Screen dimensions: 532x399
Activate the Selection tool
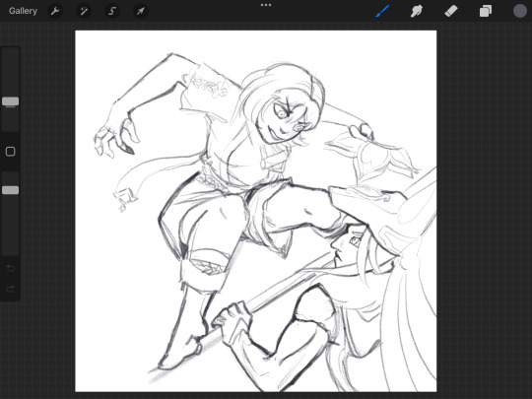tap(112, 11)
